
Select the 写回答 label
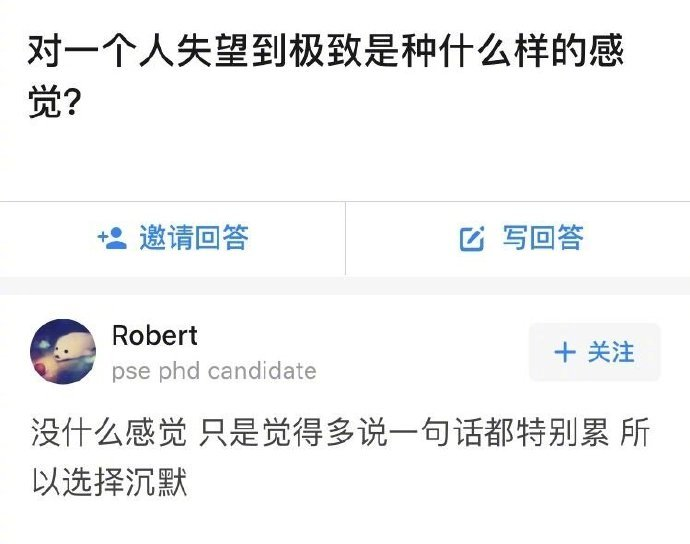[x=543, y=238]
